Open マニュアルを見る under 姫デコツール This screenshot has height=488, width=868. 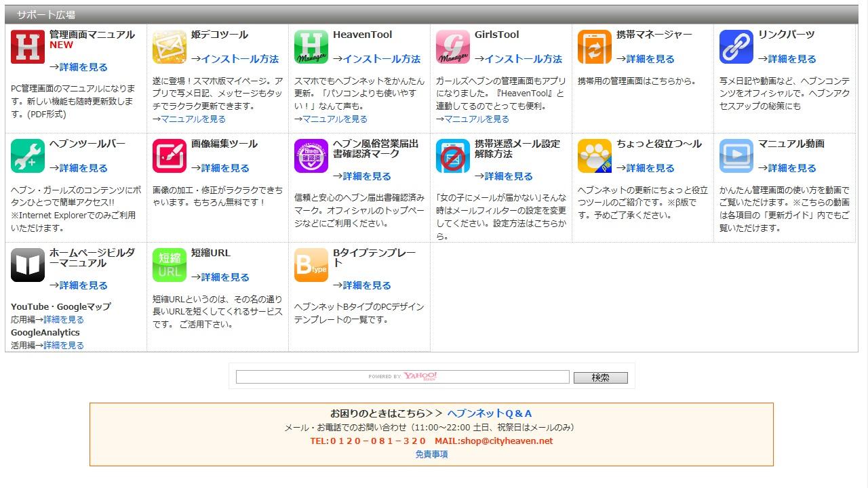click(193, 119)
